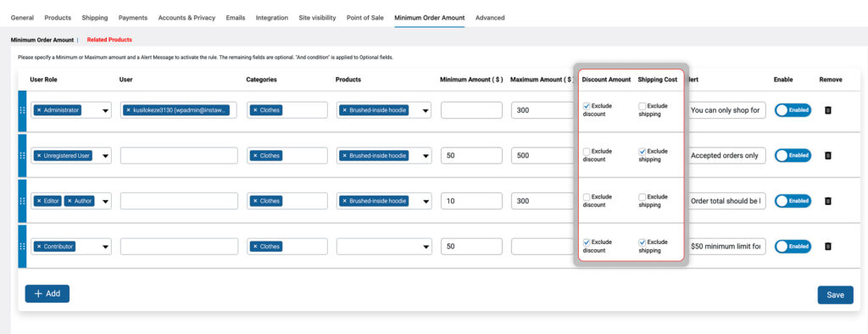Click the drag handle of Editor Author row
The width and height of the screenshot is (868, 334).
(23, 201)
